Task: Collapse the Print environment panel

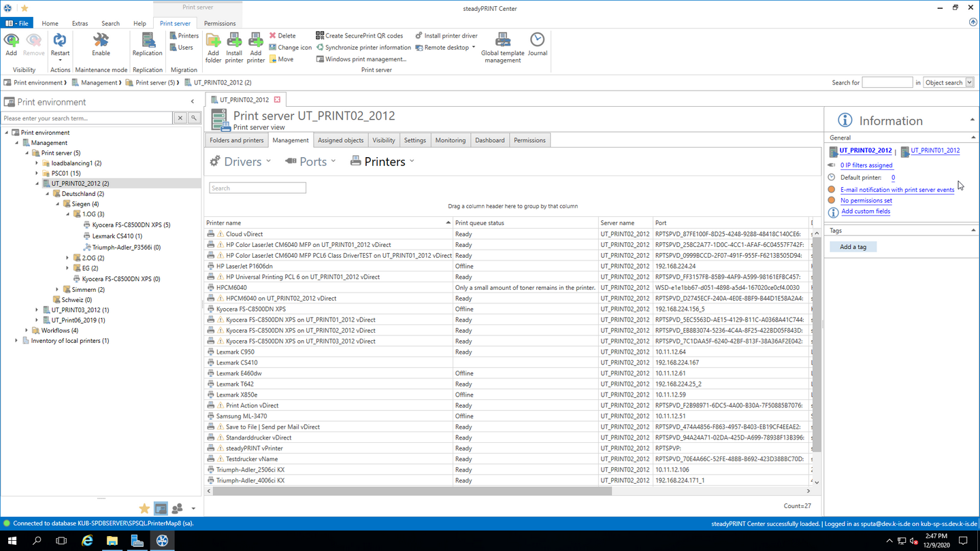Action: tap(193, 102)
